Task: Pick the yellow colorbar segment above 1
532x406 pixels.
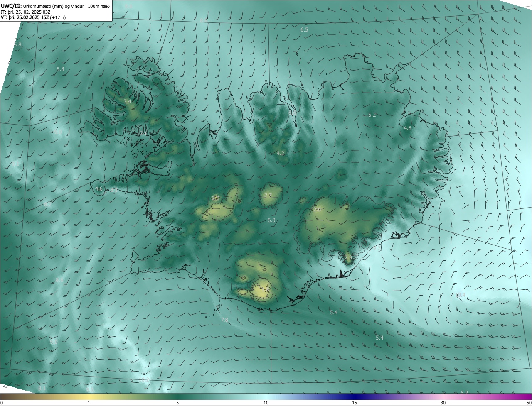Action: coord(89,397)
